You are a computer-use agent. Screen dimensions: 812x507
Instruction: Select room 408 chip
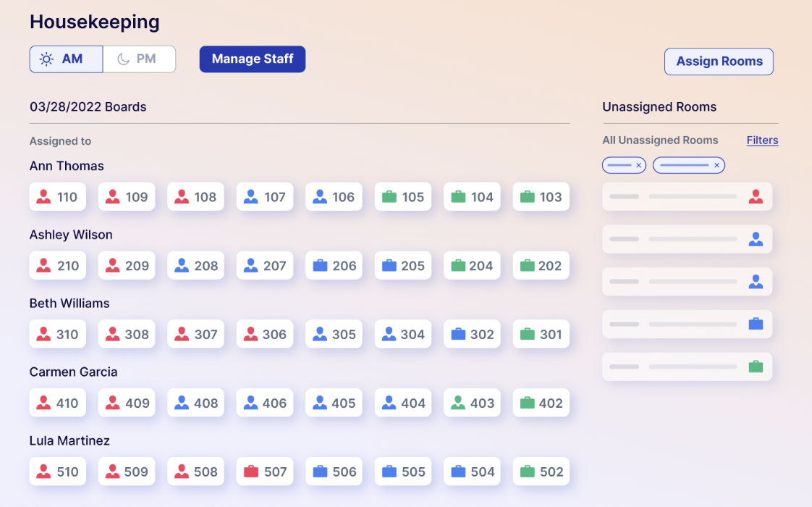195,403
